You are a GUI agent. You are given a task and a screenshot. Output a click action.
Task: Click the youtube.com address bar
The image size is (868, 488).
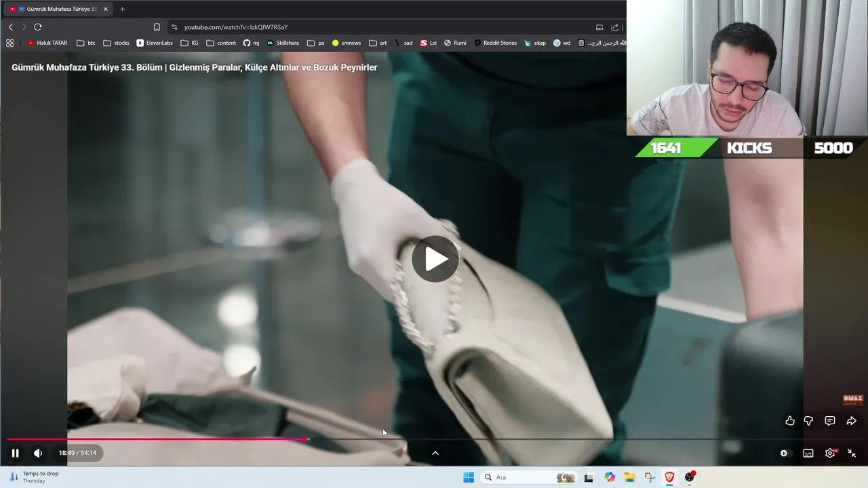[x=236, y=27]
